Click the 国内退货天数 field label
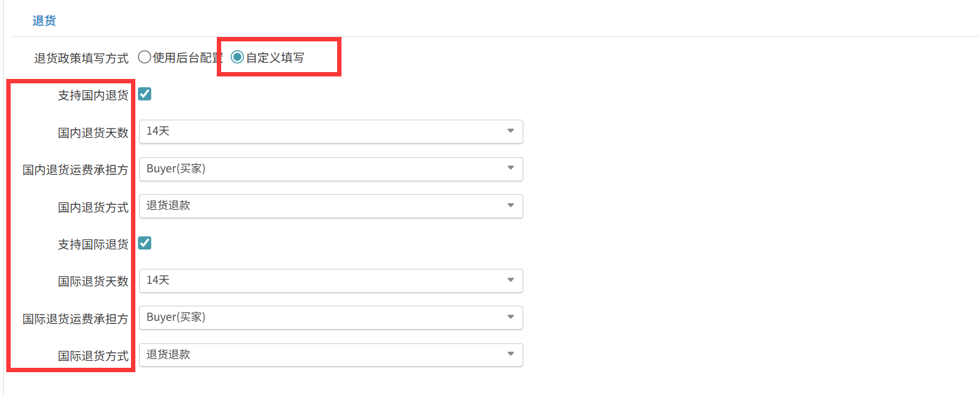 tap(93, 133)
